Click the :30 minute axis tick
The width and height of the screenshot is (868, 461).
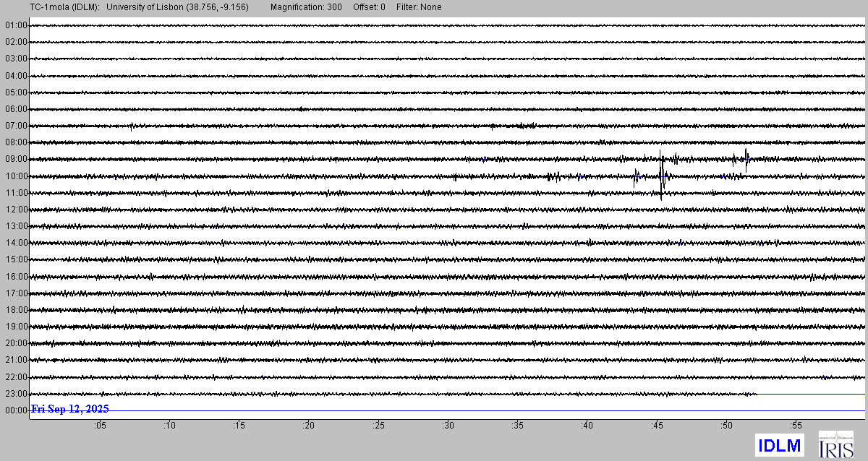[x=448, y=426]
